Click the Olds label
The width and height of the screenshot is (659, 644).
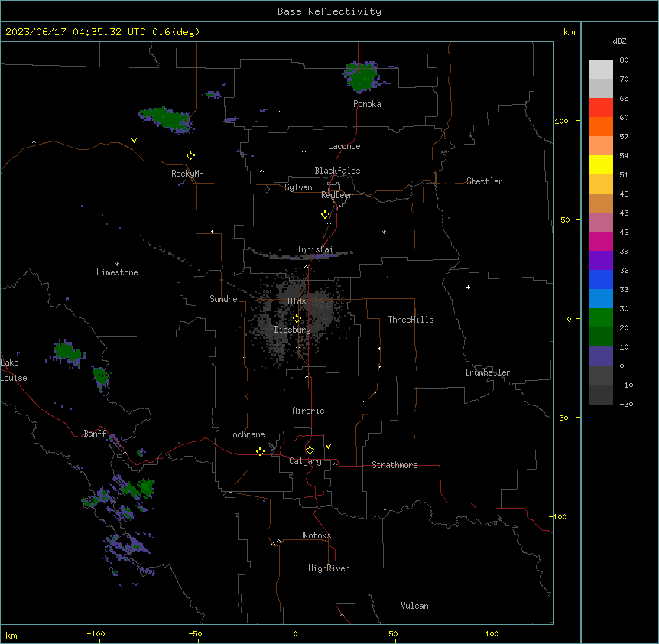(x=297, y=301)
